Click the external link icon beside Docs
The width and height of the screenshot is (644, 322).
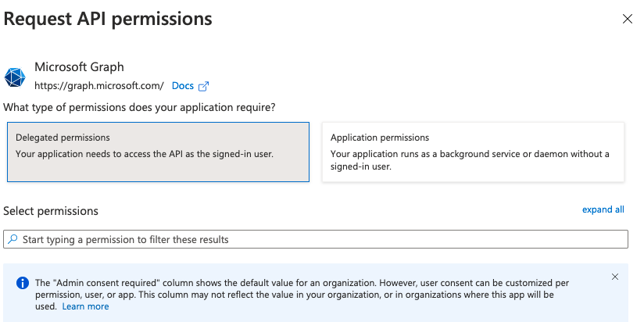[x=203, y=86]
